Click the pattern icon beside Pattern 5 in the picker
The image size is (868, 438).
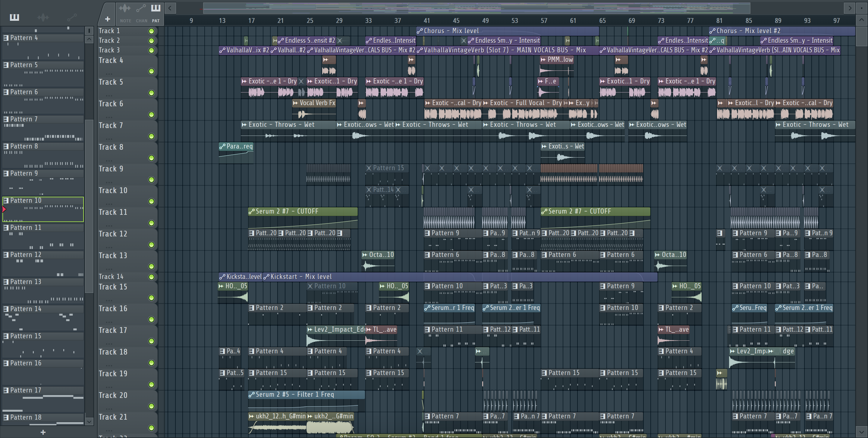pos(6,65)
